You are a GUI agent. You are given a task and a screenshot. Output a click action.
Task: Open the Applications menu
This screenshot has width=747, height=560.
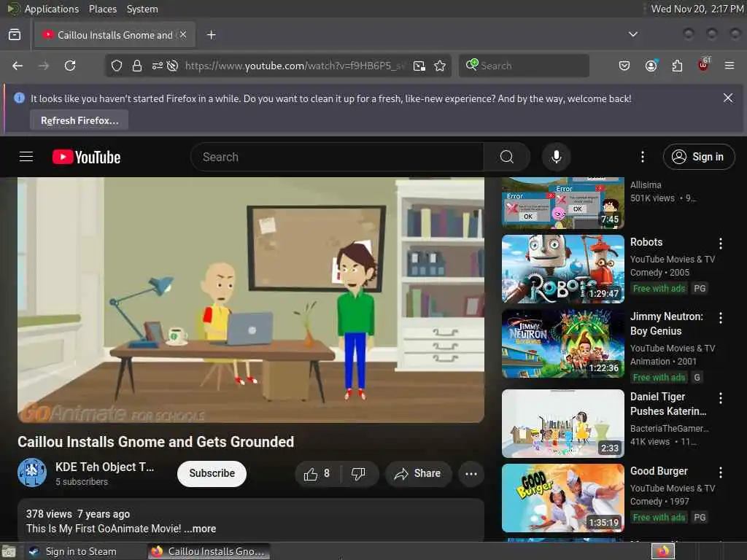click(52, 9)
